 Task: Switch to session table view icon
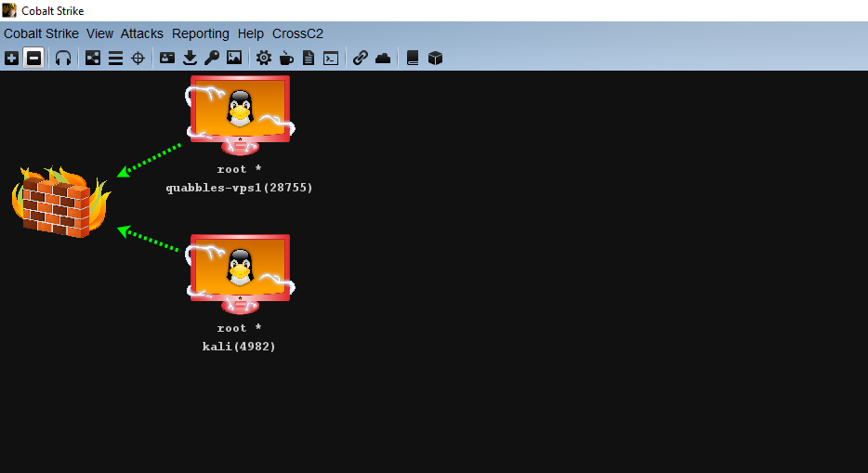pos(115,58)
